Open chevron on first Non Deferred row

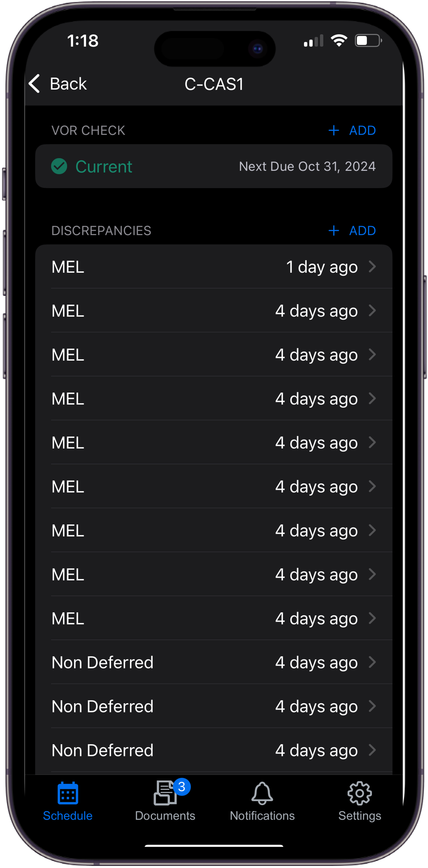pos(372,662)
